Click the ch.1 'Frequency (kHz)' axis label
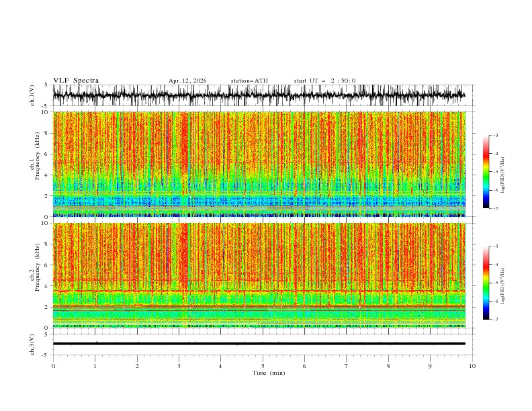The image size is (532, 411). click(x=38, y=156)
